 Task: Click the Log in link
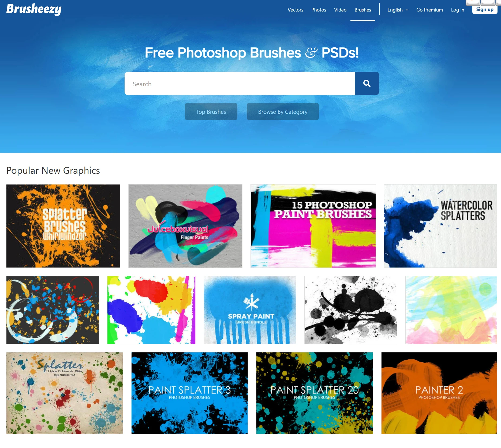point(458,10)
